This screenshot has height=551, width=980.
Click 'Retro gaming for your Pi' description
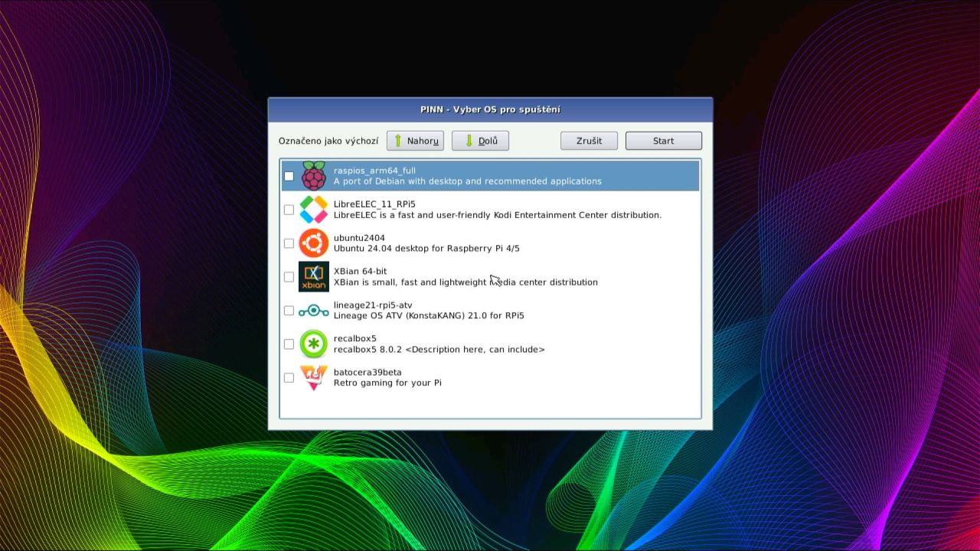point(387,383)
